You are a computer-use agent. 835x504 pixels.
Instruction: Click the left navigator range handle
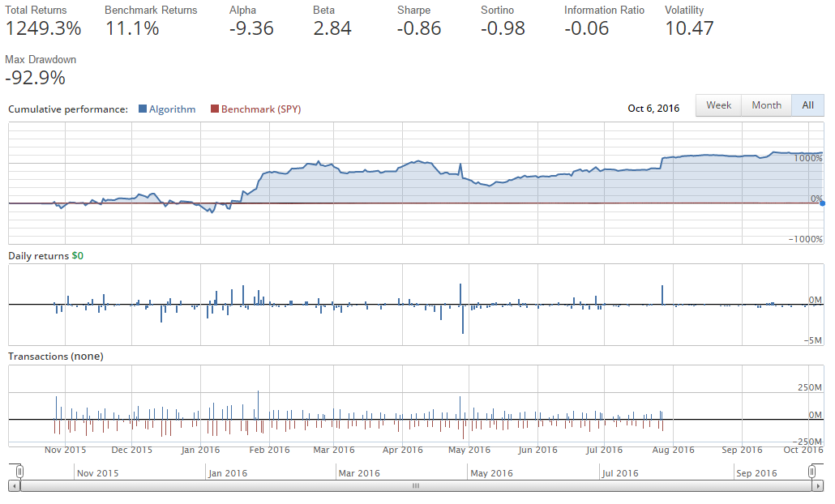click(19, 472)
